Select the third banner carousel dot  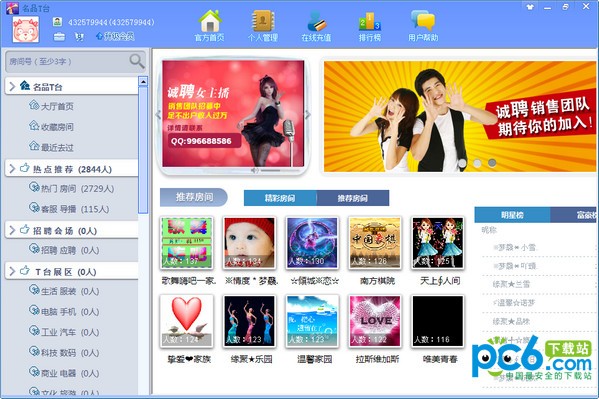(492, 163)
